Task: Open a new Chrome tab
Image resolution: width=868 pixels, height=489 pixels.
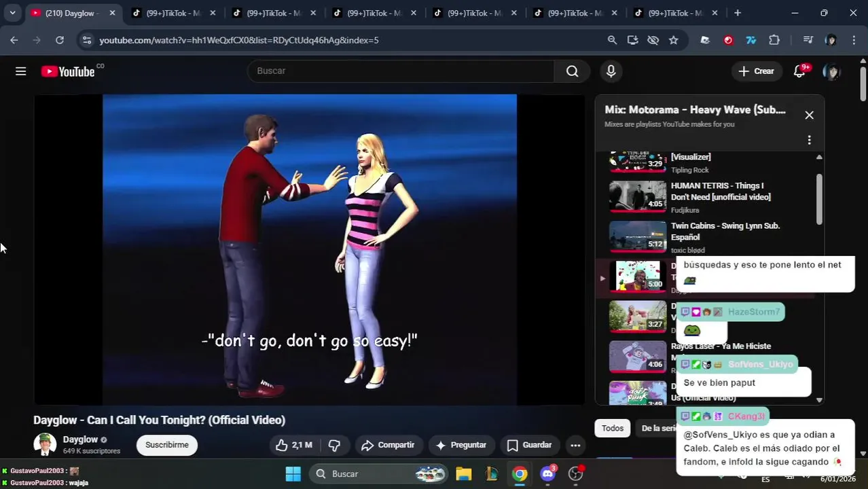Action: 738,13
